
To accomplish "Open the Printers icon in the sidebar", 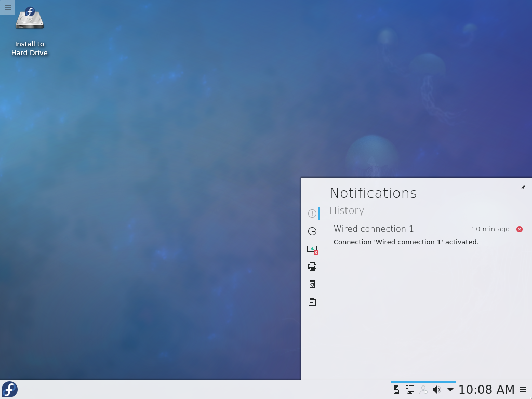I will (x=312, y=267).
